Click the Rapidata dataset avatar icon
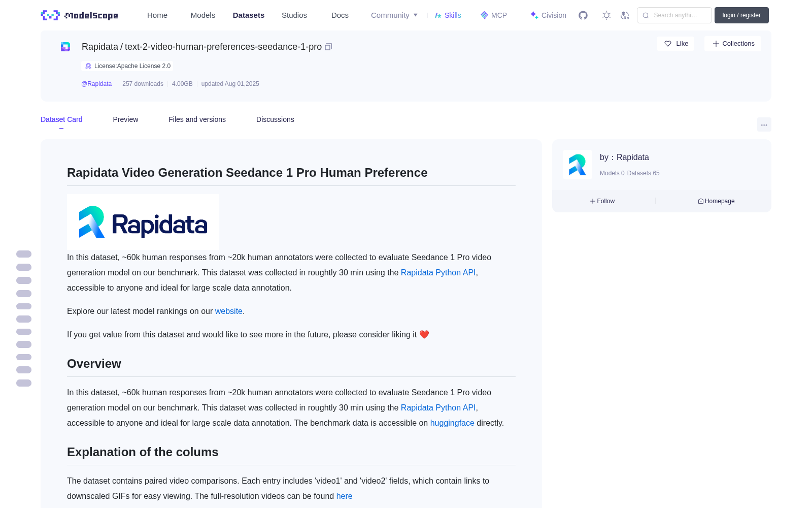 tap(65, 47)
